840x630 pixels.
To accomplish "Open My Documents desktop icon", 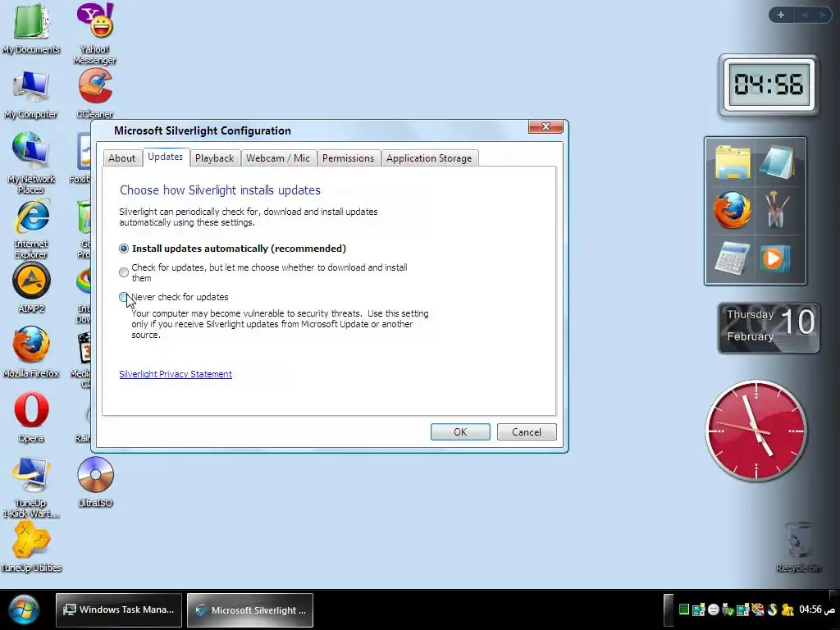I will tap(31, 29).
